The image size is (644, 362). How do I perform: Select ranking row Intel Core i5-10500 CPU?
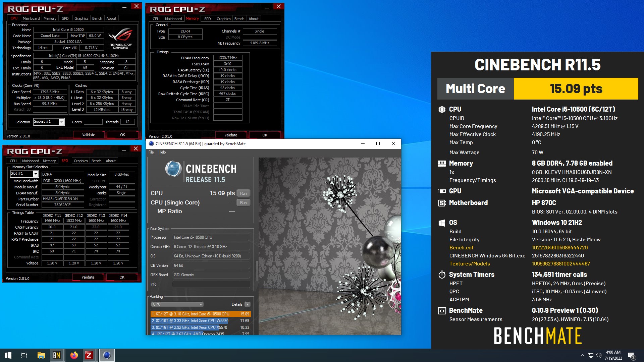click(x=201, y=314)
